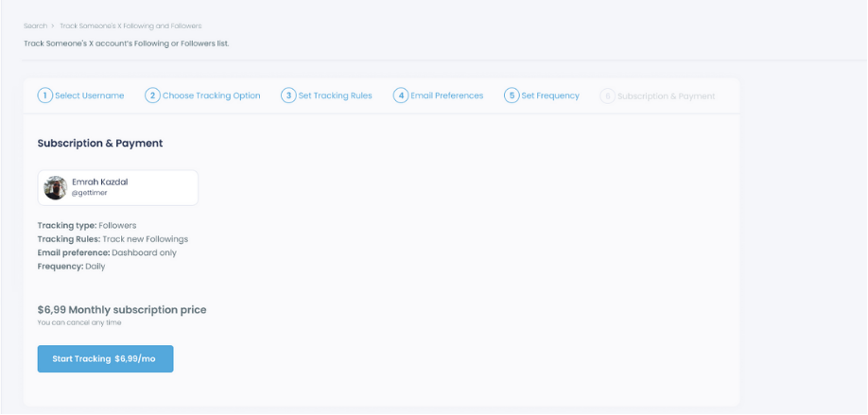Jump to the Set Frequency step
This screenshot has width=868, height=415.
click(x=550, y=95)
